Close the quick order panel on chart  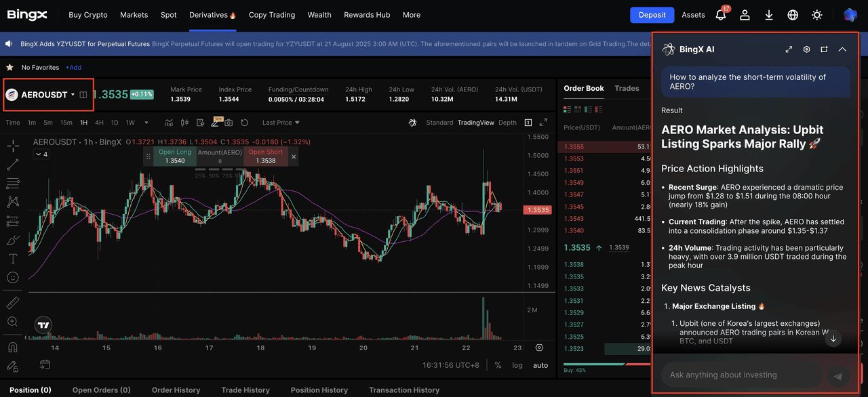point(294,156)
